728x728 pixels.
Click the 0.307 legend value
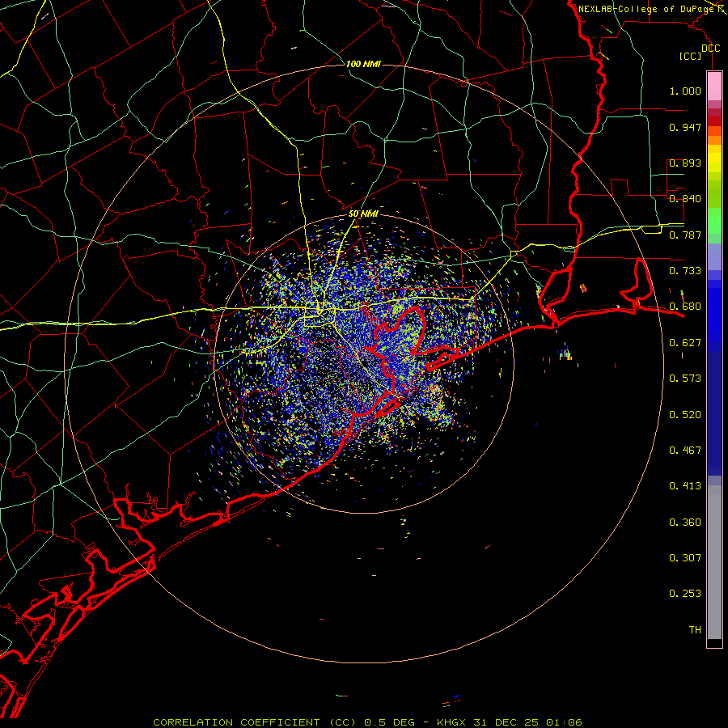(685, 558)
